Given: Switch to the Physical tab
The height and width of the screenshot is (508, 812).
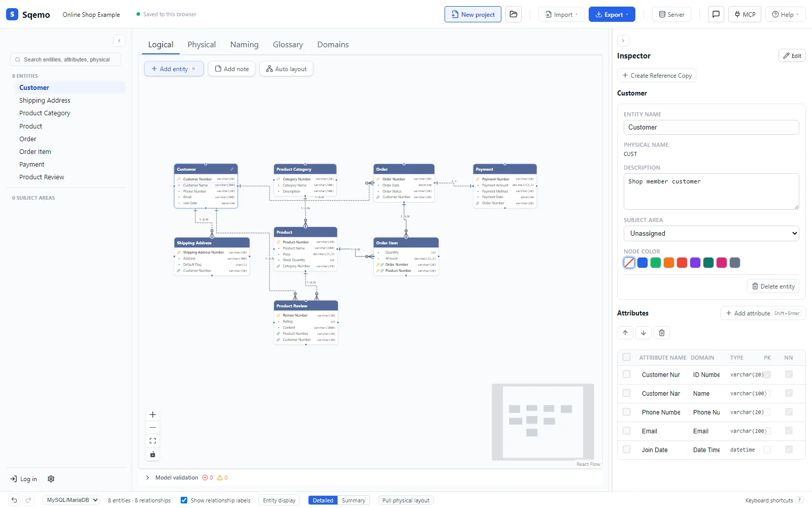Looking at the screenshot, I should 201,45.
